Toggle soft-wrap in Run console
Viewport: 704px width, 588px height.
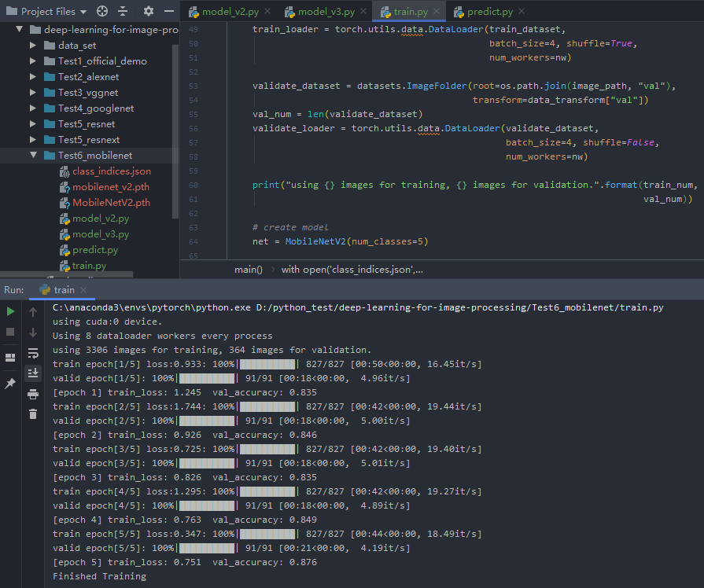click(33, 353)
